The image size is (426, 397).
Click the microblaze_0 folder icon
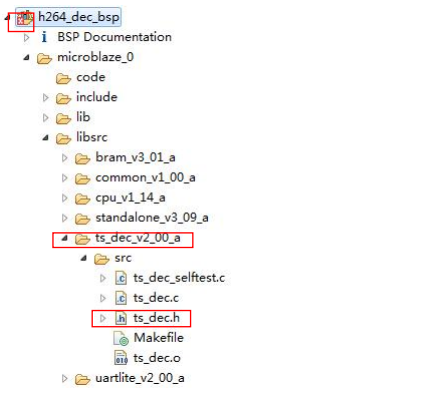[x=44, y=58]
